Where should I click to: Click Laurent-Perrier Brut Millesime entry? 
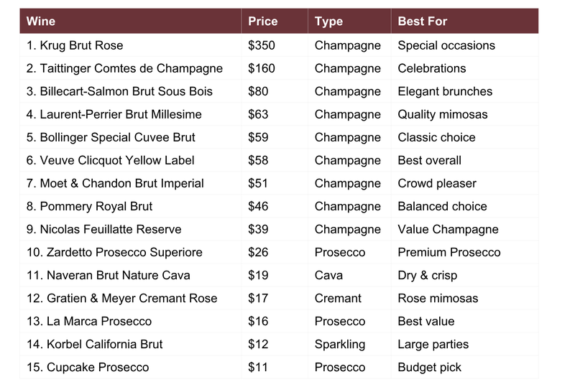coord(114,114)
